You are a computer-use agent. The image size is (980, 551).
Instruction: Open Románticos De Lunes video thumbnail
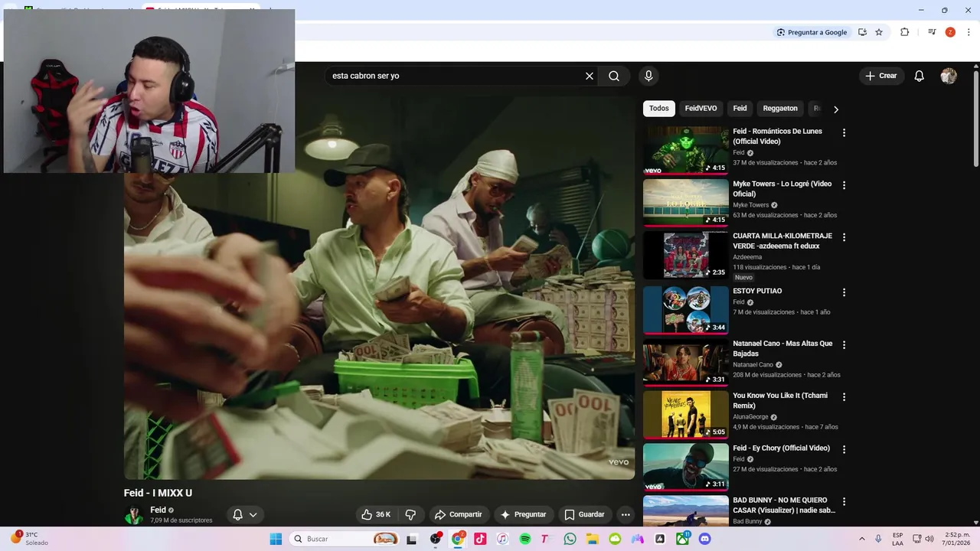coord(686,150)
